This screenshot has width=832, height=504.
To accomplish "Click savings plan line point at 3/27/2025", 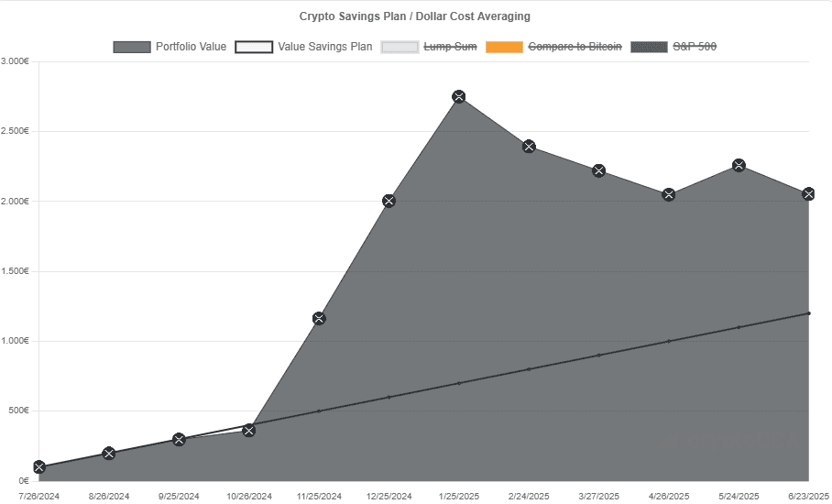I will click(599, 355).
